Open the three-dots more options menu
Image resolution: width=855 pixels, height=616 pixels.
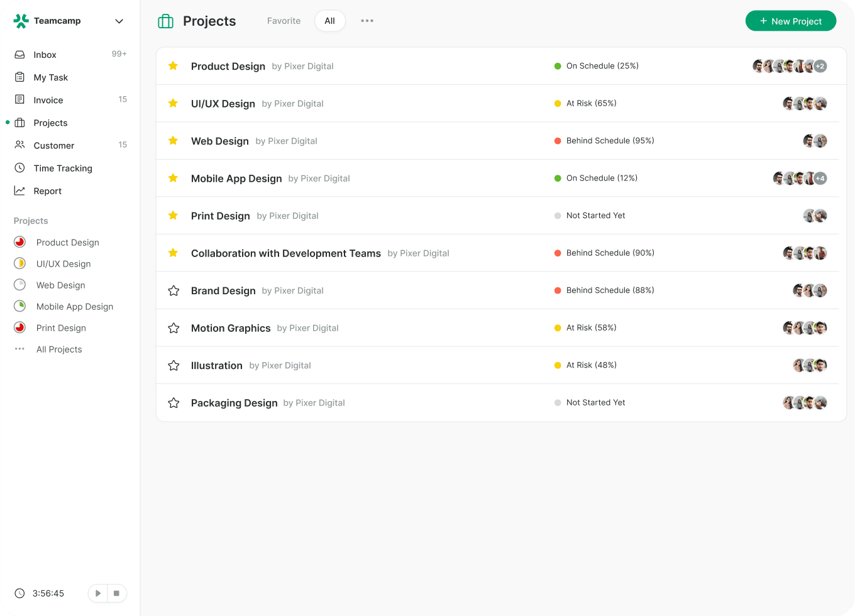(x=367, y=21)
